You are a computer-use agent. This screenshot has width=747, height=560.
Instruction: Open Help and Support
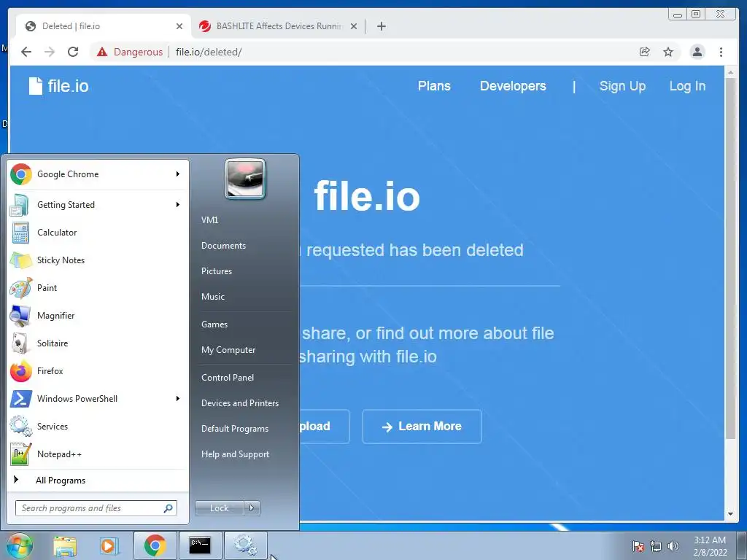pyautogui.click(x=235, y=454)
